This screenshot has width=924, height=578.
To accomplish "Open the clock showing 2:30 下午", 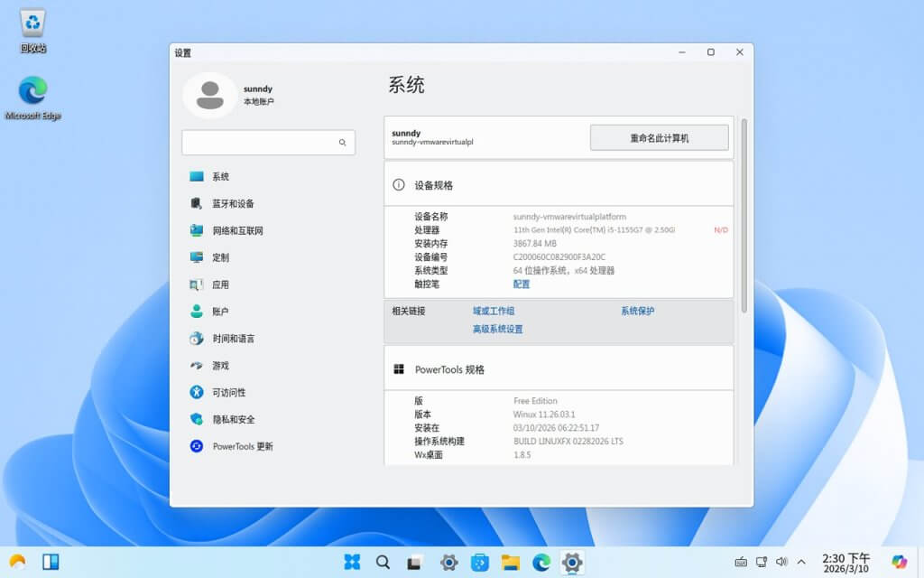I will pos(845,563).
